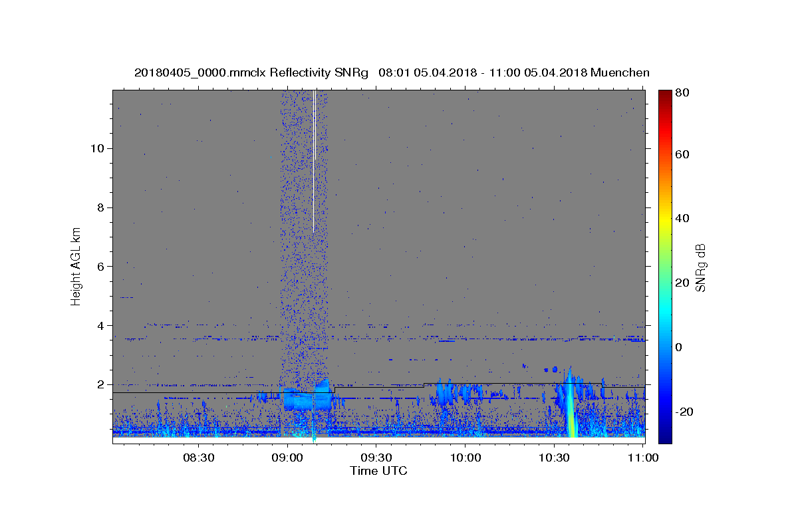Screen dimensions: 798x532
Task: Click the 10:00 time tick label
Action: [465, 458]
